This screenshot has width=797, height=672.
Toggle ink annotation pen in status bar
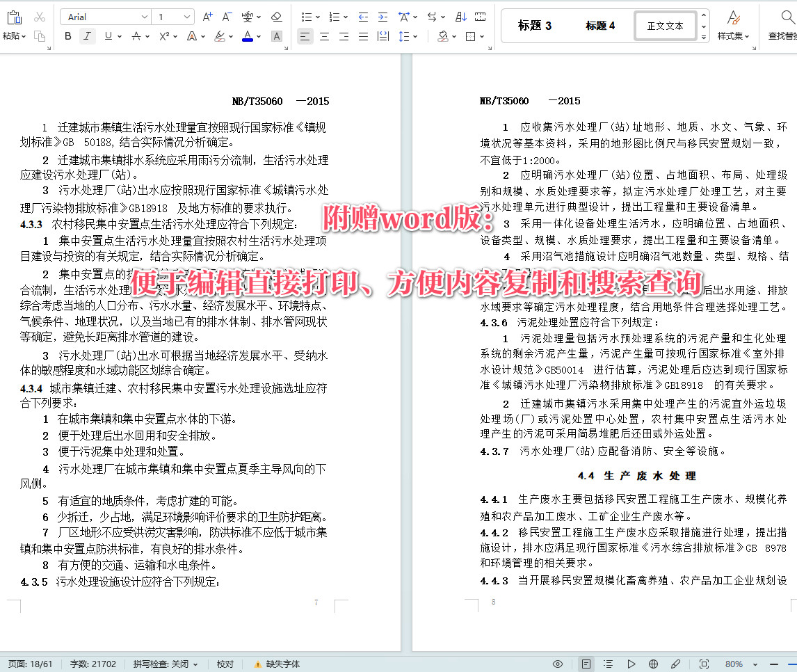pyautogui.click(x=675, y=663)
